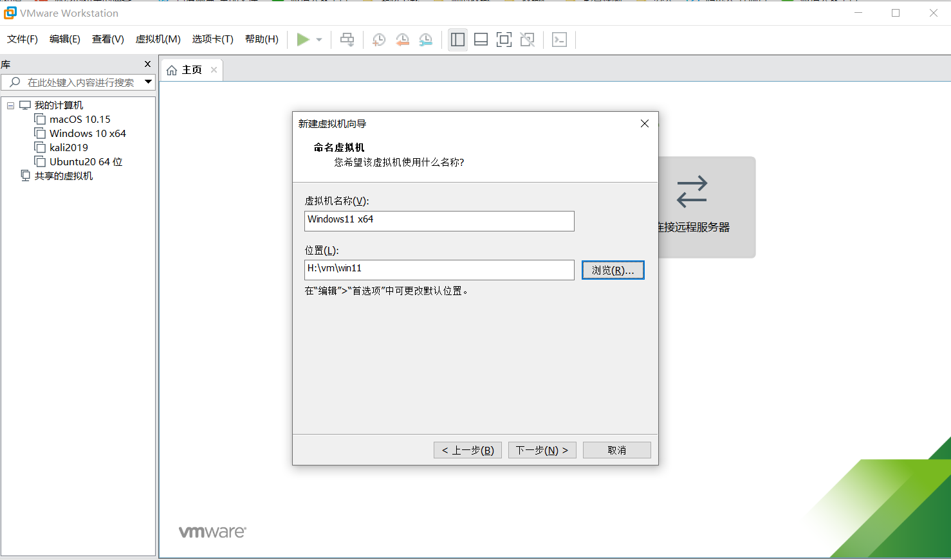The height and width of the screenshot is (560, 951).
Task: Open the 选项卡(T) menu
Action: 213,39
